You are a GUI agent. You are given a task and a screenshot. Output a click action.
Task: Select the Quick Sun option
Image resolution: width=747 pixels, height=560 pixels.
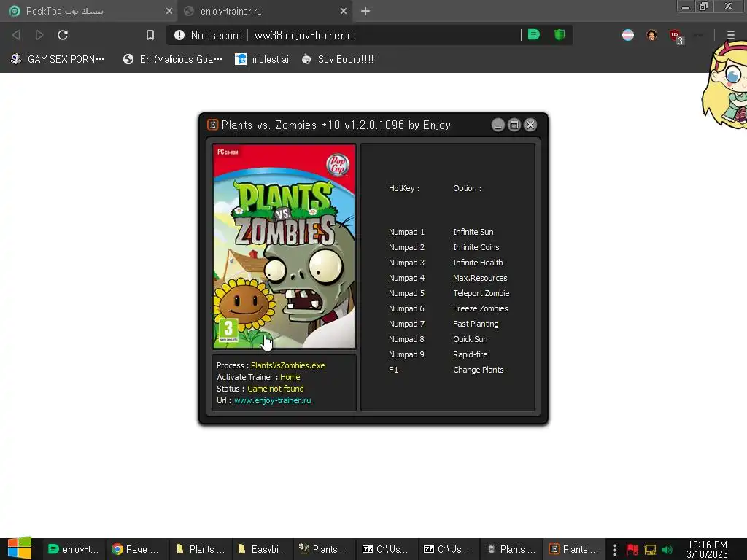[471, 339]
